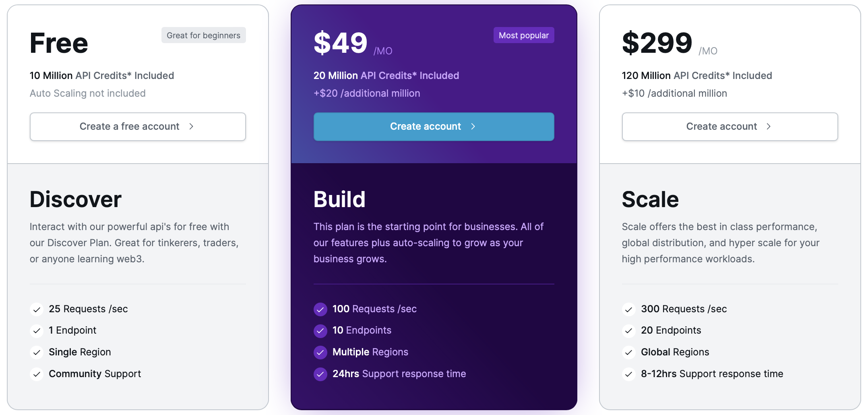
Task: Click the Scale plan heading
Action: 650,199
